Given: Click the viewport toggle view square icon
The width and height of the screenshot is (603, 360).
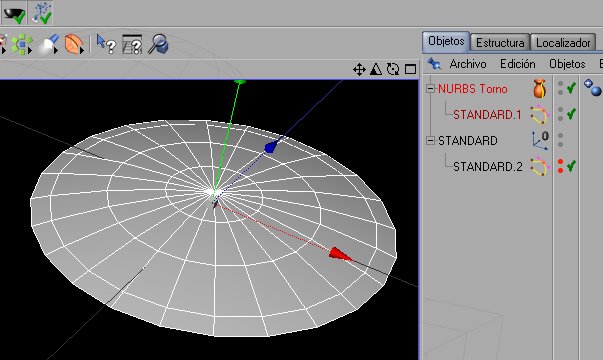Looking at the screenshot, I should [410, 70].
